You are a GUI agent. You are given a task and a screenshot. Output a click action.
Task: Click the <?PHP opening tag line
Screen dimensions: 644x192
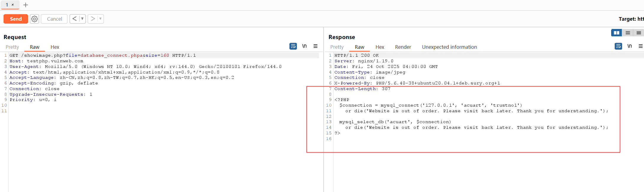point(342,100)
